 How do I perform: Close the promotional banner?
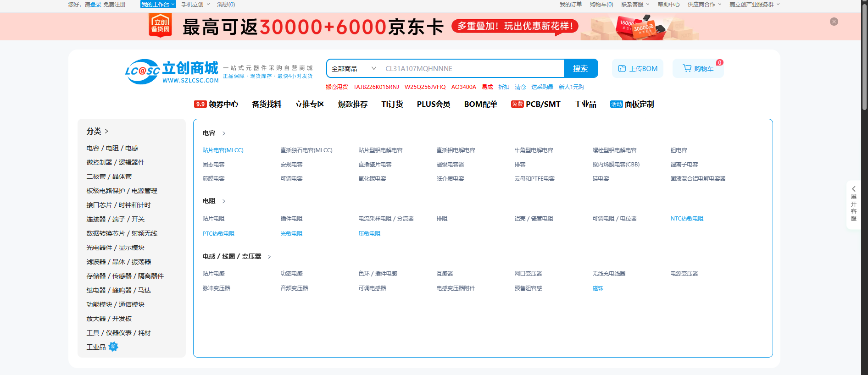[834, 22]
